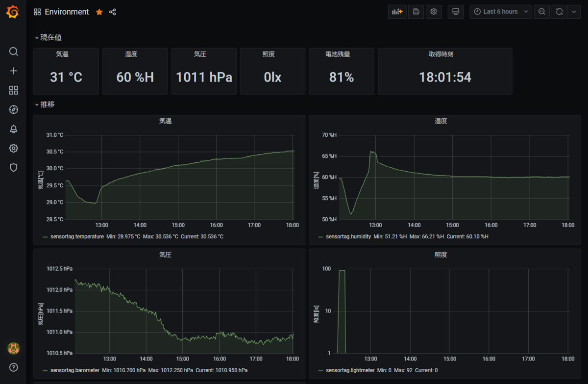The height and width of the screenshot is (384, 588).
Task: Click the Create plus icon in the sidebar
Action: pyautogui.click(x=14, y=71)
